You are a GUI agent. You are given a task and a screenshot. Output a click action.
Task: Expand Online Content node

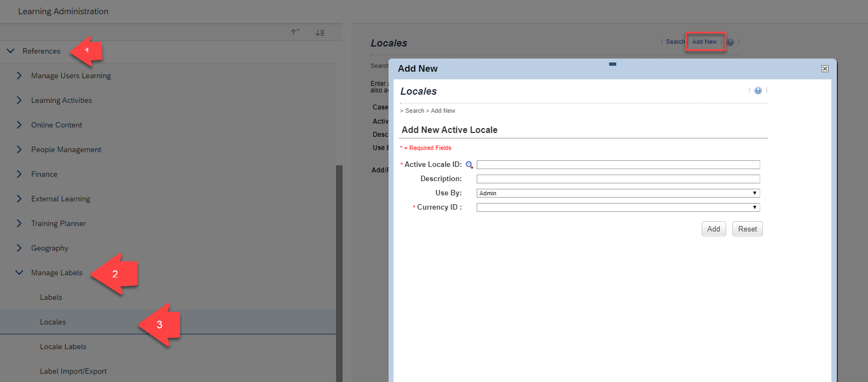point(19,125)
